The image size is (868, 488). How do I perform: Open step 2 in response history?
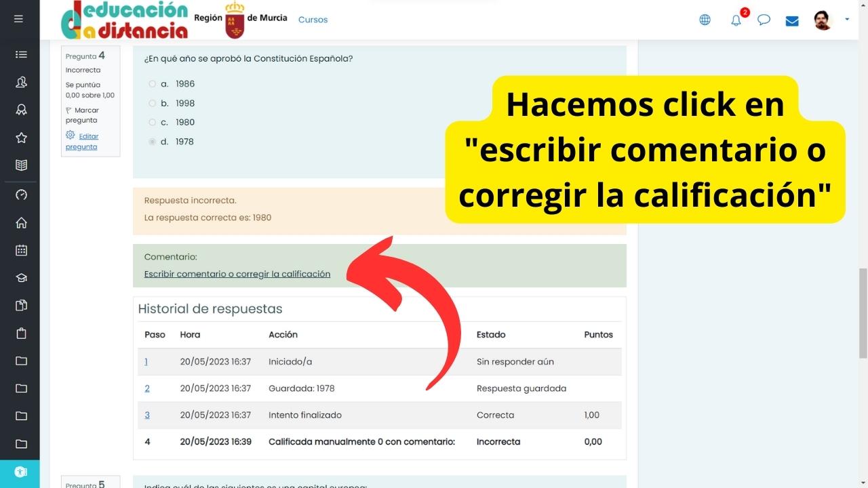[147, 388]
